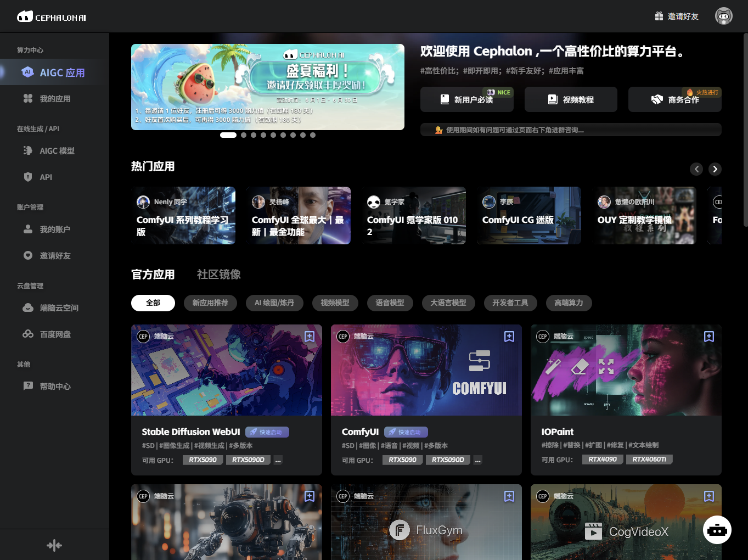Open the 新用户必读 guide
This screenshot has width=748, height=560.
click(x=467, y=99)
